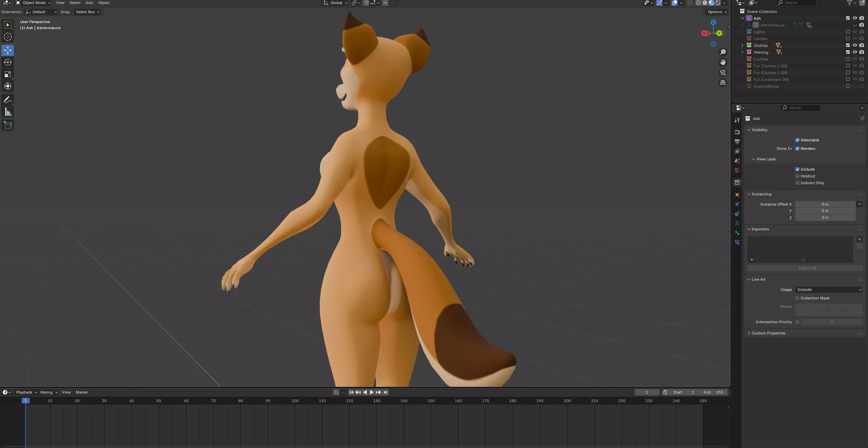868x448 pixels.
Task: Jump to the timeline start frame
Action: point(351,392)
